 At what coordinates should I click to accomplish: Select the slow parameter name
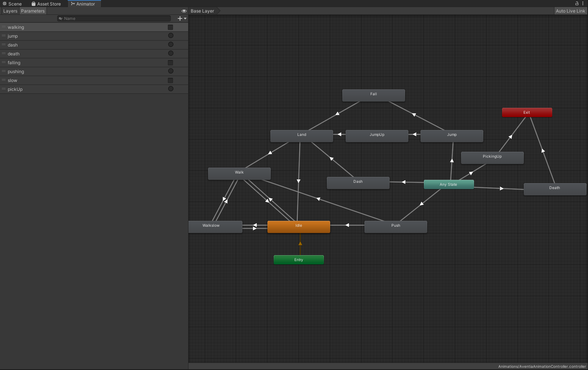[x=13, y=80]
